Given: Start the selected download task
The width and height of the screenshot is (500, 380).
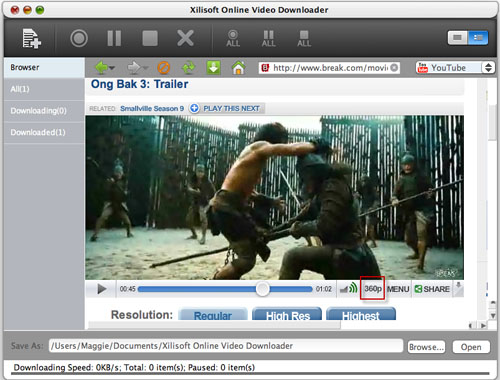Looking at the screenshot, I should pyautogui.click(x=79, y=38).
